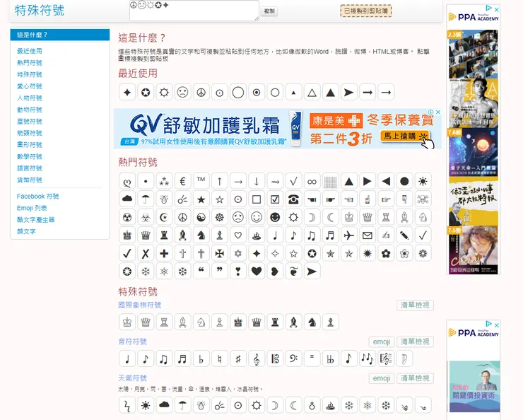The image size is (523, 420).
Task: Select the sharp ♯ music symbol
Action: [237, 358]
